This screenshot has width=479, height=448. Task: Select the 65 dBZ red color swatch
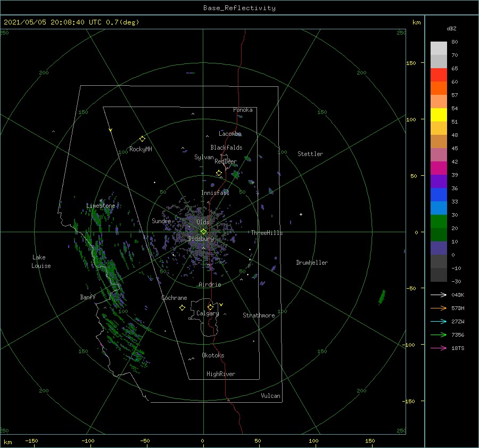click(439, 75)
